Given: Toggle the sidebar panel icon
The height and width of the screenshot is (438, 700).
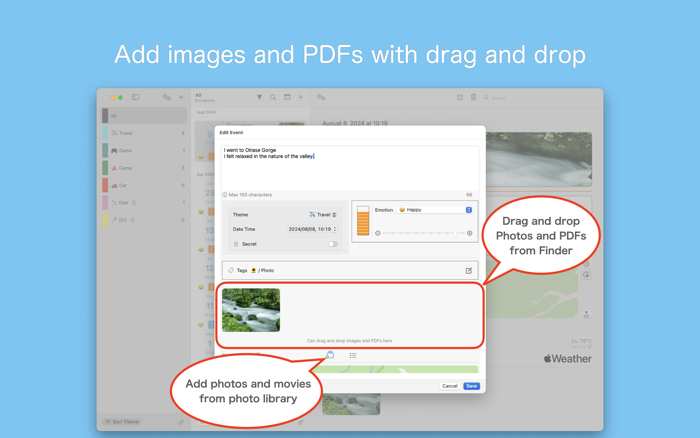Looking at the screenshot, I should [135, 97].
